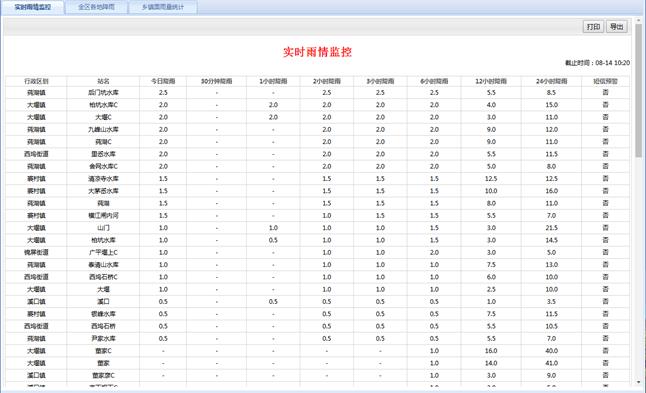Click the 24小时降雨 column header
Screen dimensions: 646x393
(x=552, y=81)
